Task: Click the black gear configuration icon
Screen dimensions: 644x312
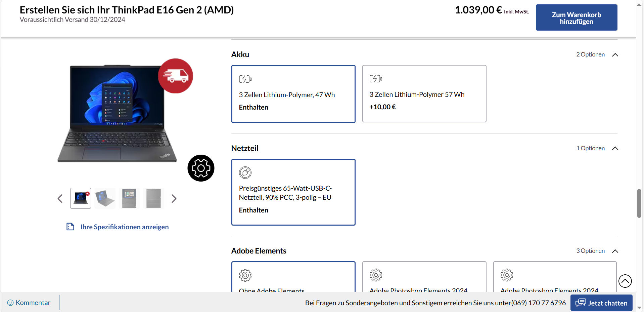Action: [201, 168]
